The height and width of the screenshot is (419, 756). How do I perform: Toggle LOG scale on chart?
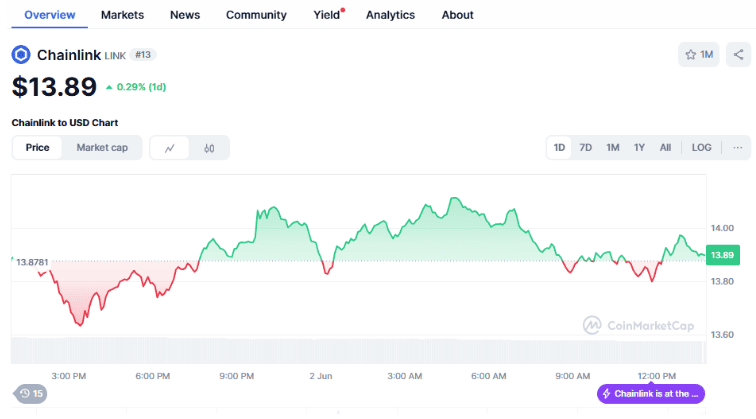tap(702, 148)
